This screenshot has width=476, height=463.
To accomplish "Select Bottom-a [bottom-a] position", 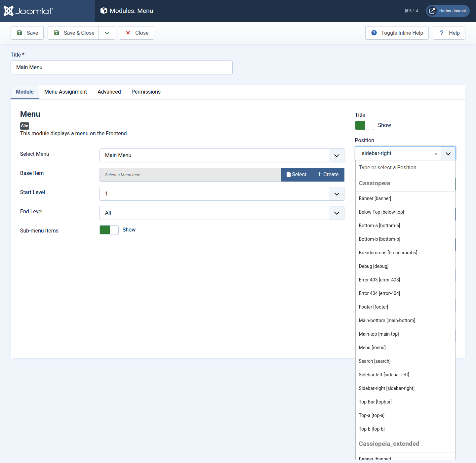I will click(x=405, y=226).
